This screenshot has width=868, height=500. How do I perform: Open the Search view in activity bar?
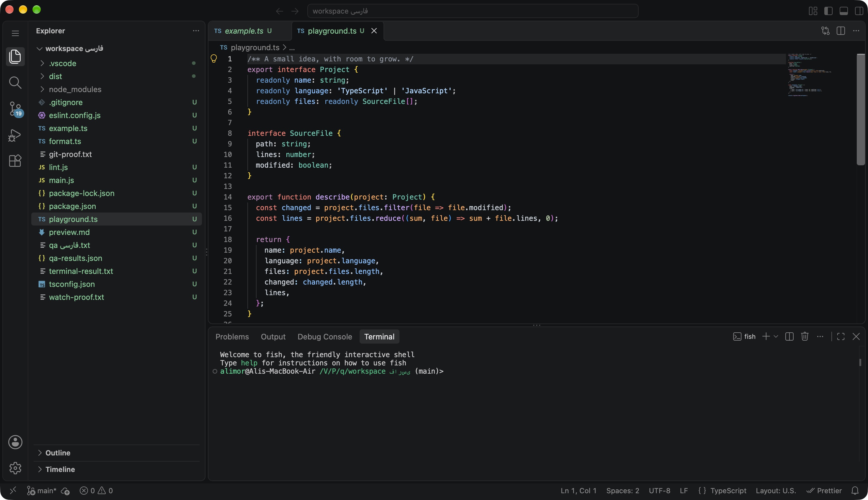[15, 82]
